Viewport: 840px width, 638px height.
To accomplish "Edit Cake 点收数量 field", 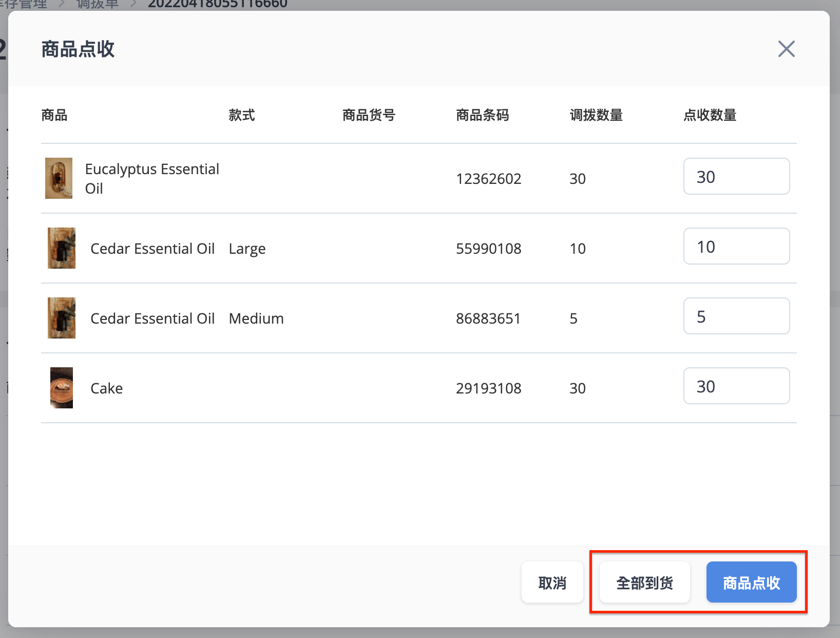I will click(736, 386).
